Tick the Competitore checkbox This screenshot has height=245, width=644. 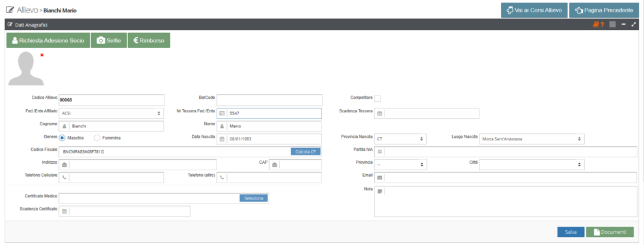[377, 98]
